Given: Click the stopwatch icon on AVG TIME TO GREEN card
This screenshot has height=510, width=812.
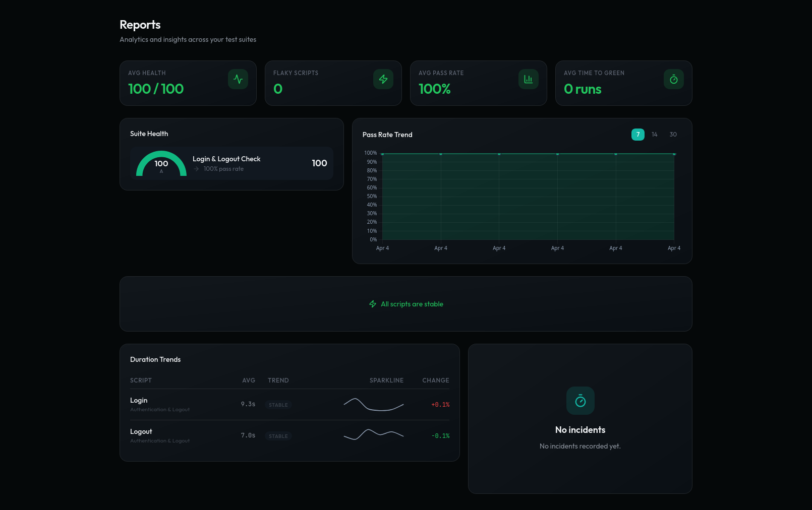Looking at the screenshot, I should coord(673,79).
